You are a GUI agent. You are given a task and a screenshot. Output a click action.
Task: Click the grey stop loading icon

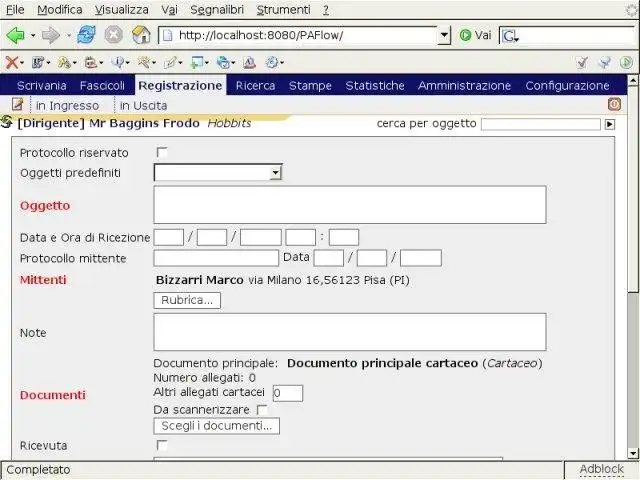point(113,35)
